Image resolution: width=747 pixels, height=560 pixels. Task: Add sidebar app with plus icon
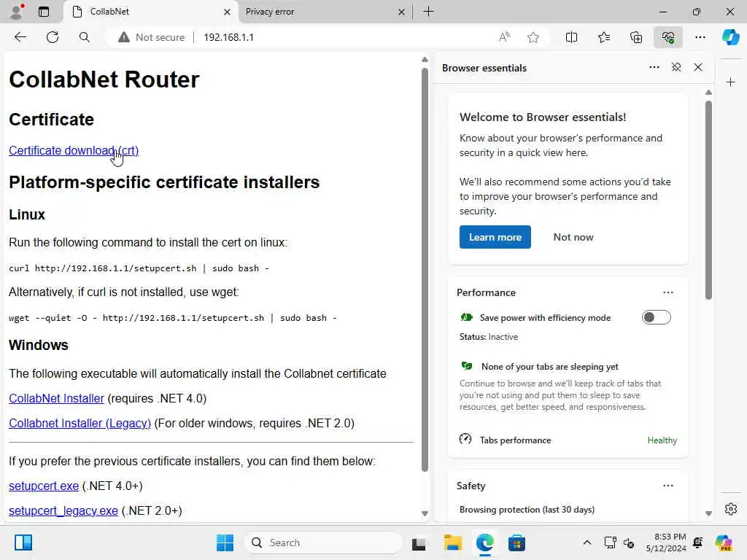[730, 82]
